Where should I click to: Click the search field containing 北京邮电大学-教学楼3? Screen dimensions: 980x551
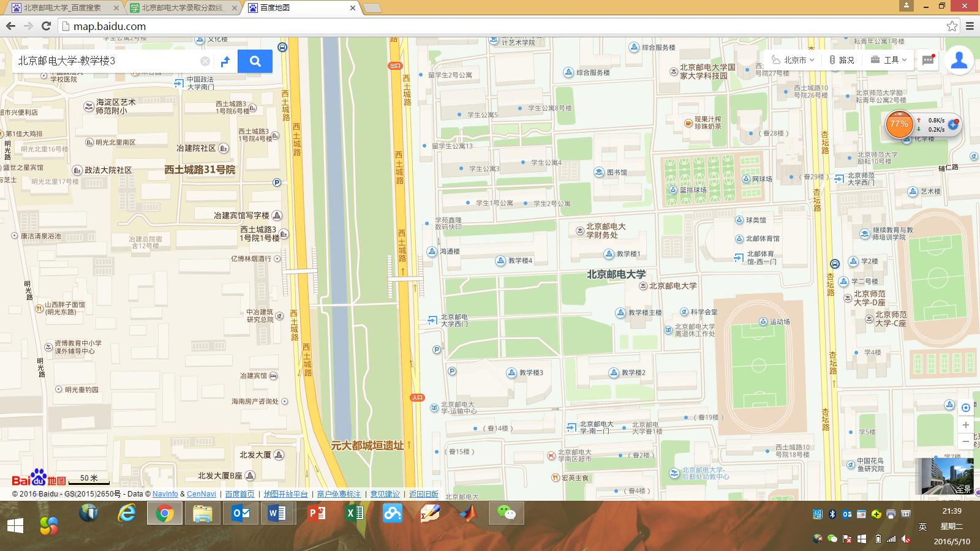(107, 61)
